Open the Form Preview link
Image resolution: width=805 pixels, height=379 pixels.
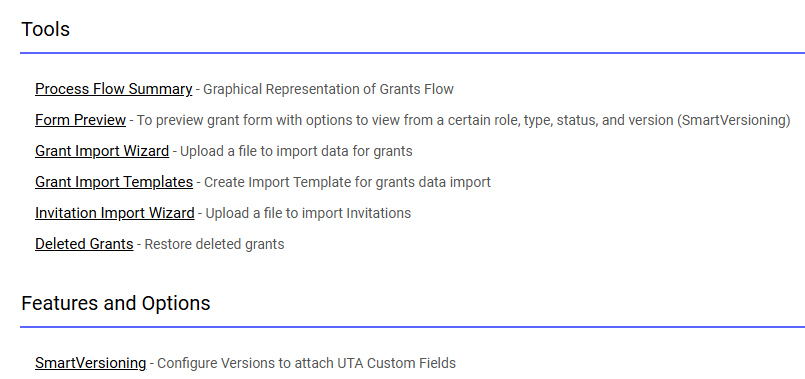80,120
